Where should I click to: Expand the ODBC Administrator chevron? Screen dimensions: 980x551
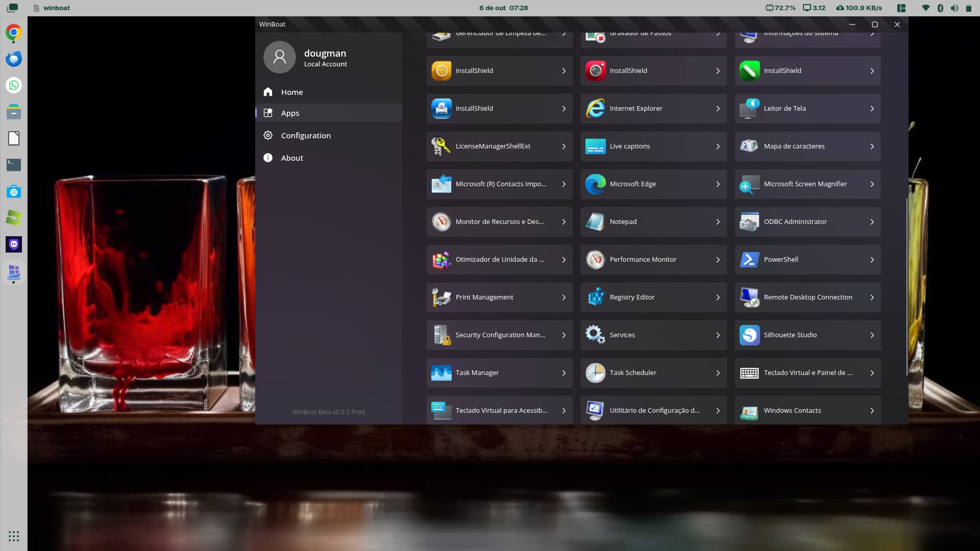(x=872, y=222)
